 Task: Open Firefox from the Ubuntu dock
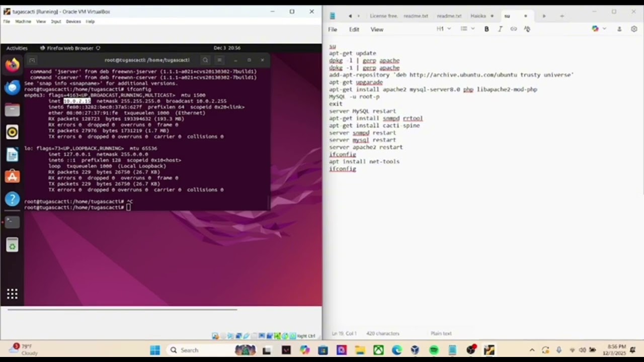click(x=12, y=65)
